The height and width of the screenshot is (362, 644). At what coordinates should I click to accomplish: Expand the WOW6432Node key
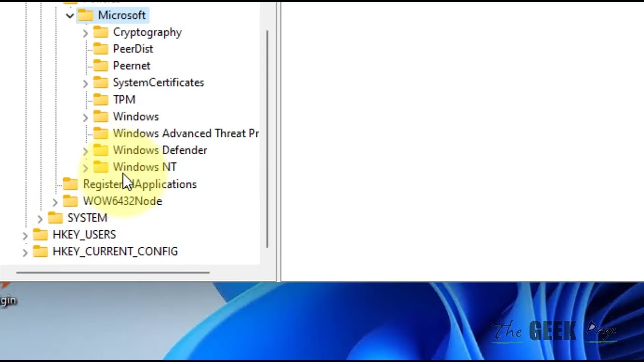(55, 202)
